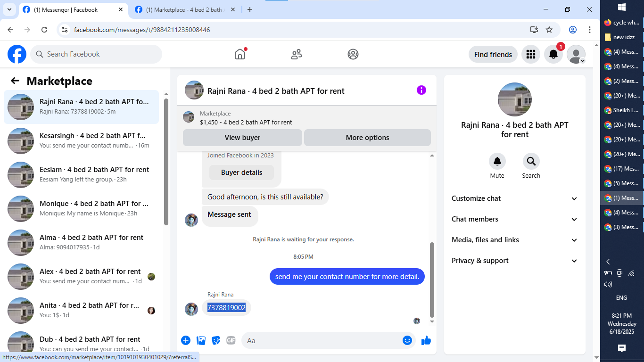Open conversation information purple icon

click(x=421, y=90)
